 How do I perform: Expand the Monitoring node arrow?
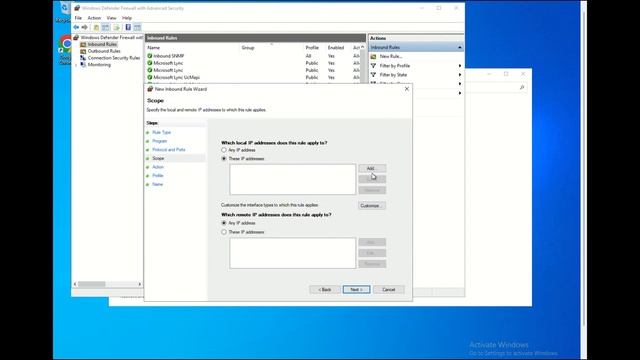click(76, 65)
